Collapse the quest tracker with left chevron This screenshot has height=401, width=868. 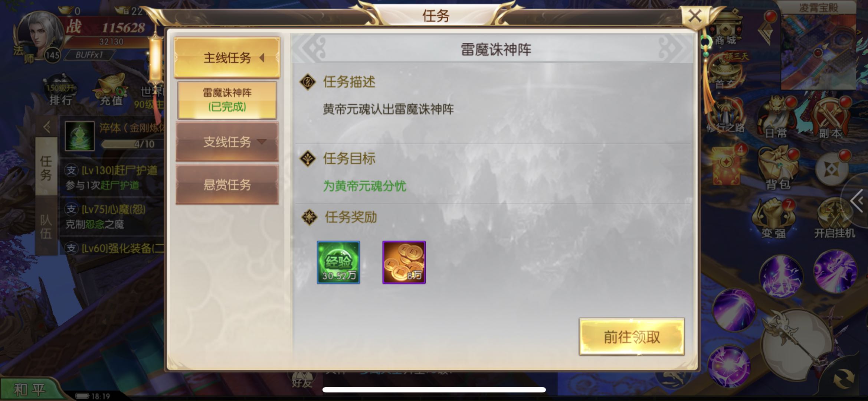pos(47,127)
